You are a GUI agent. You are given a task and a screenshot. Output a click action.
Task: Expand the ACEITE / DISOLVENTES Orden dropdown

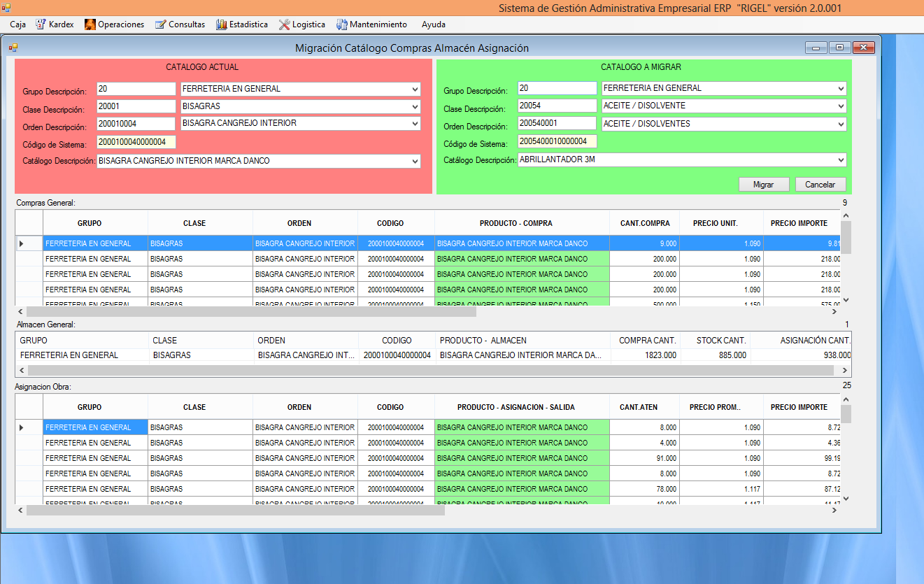(841, 124)
